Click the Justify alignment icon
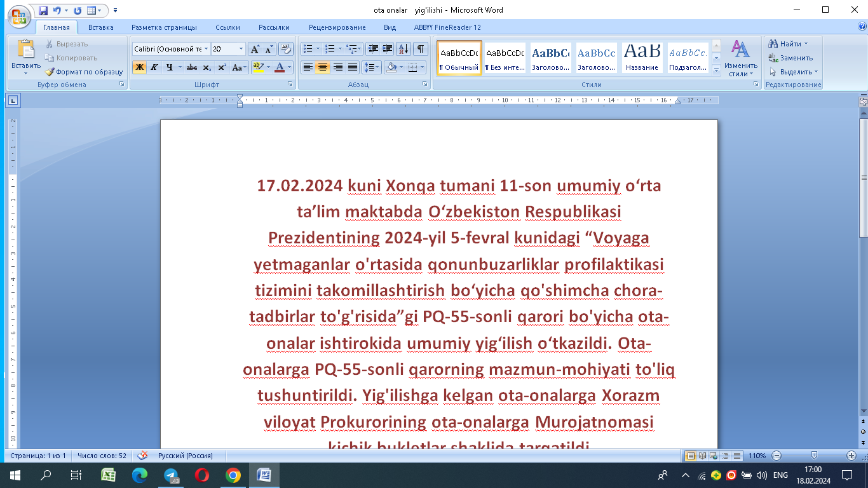 pos(353,67)
